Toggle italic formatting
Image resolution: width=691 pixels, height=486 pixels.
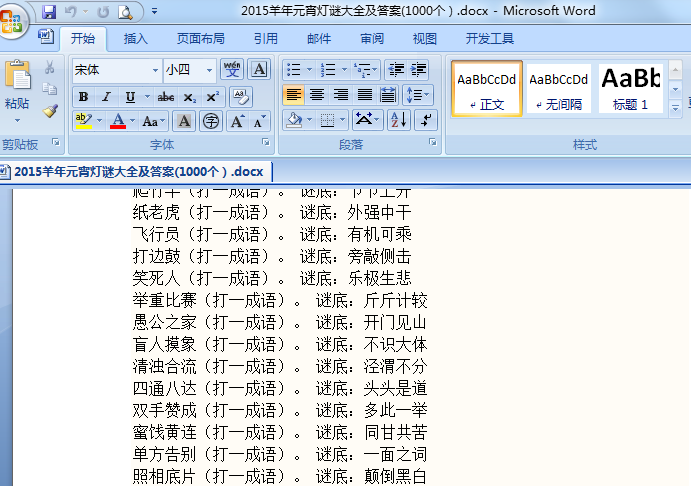[106, 97]
